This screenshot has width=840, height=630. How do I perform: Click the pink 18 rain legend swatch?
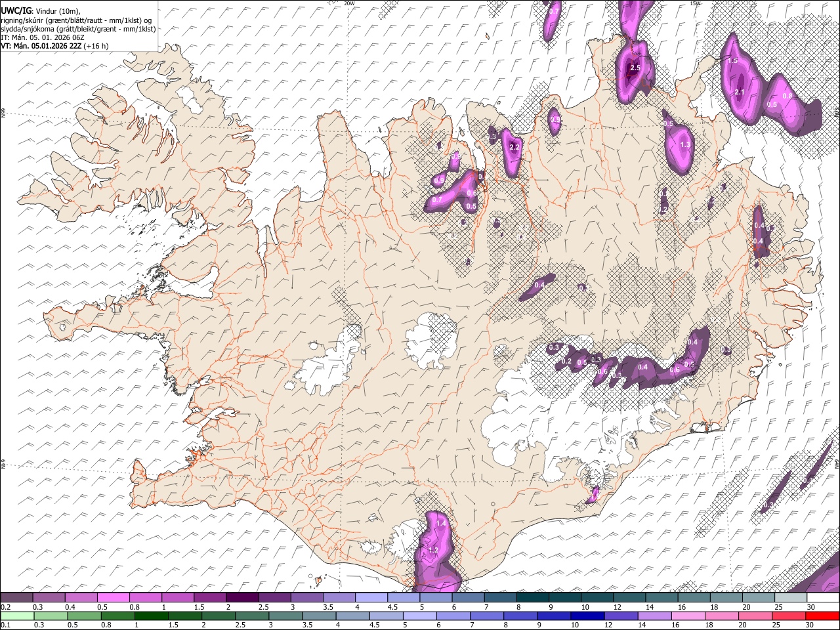pyautogui.click(x=722, y=616)
